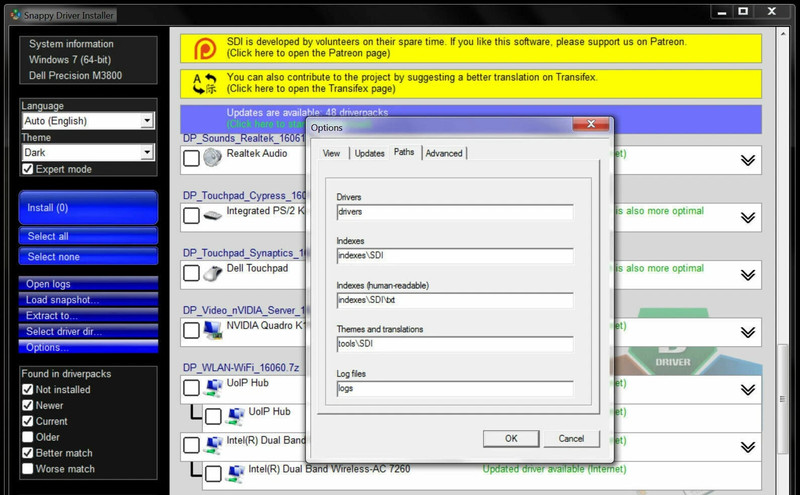Click Select all button
This screenshot has width=800, height=495.
(x=88, y=236)
